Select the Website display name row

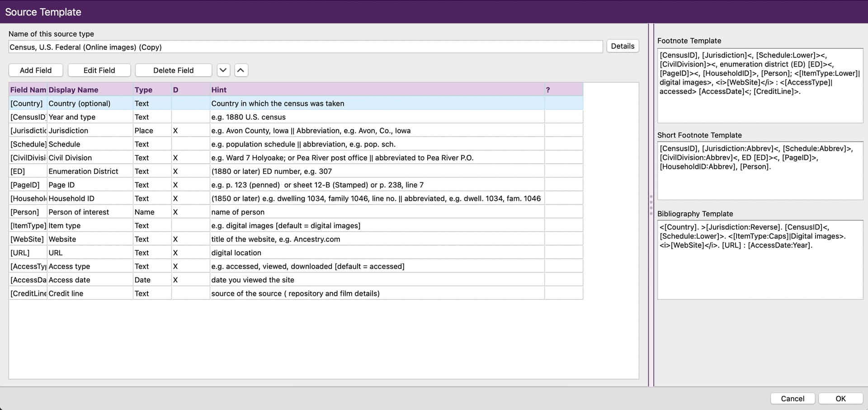[296, 239]
